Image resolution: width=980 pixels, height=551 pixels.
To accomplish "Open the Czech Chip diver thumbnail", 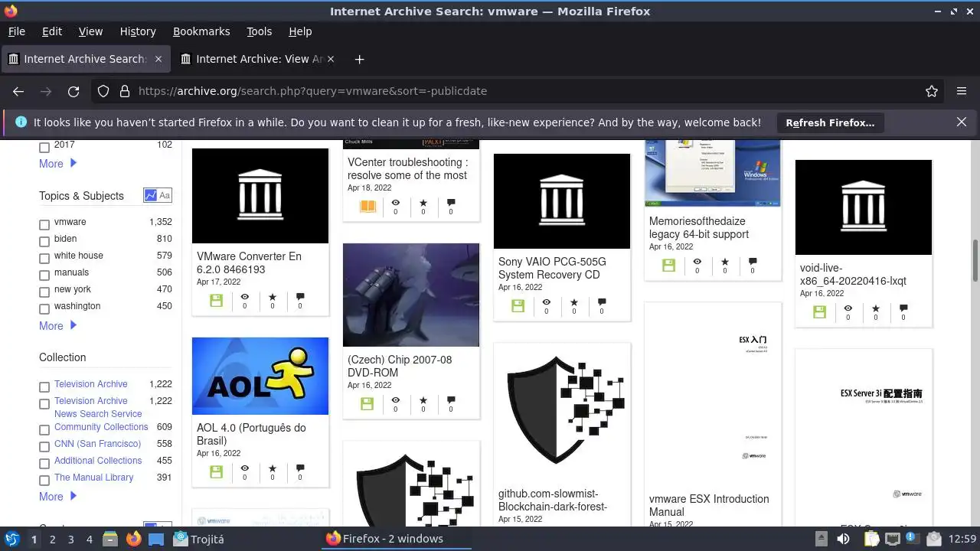I will point(411,295).
